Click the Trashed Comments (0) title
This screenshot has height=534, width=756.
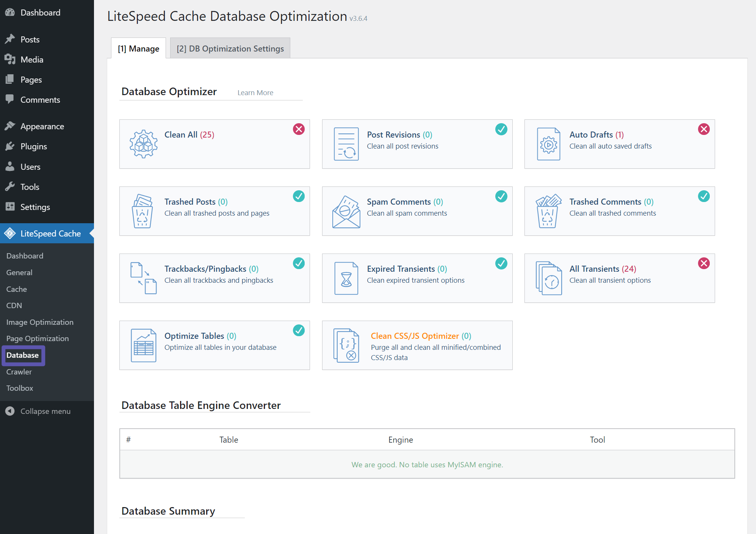tap(611, 202)
